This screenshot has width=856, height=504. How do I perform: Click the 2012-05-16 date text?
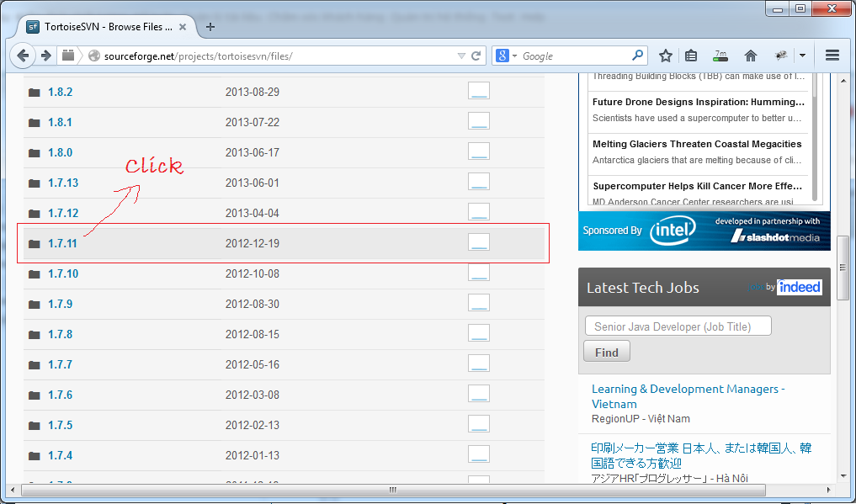click(253, 364)
